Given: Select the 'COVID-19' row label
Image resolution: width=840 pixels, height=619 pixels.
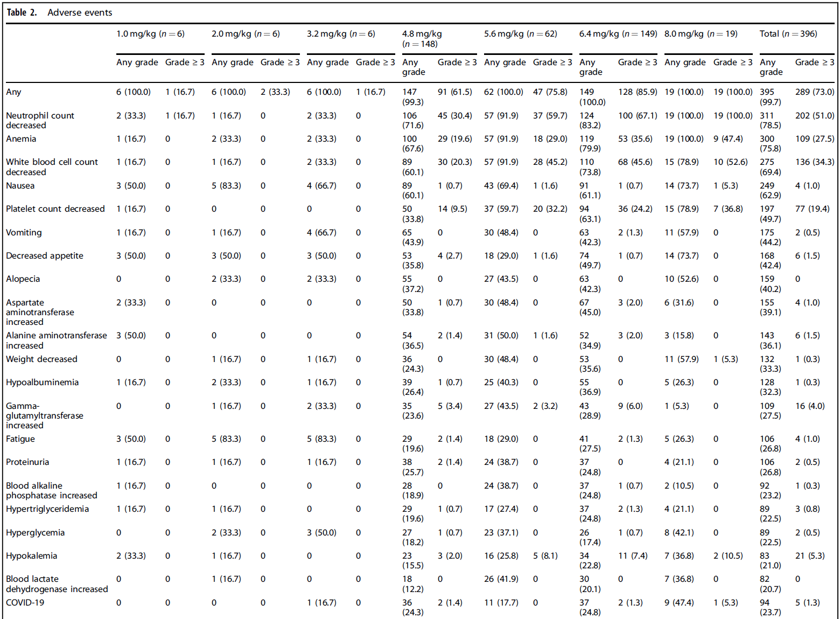Looking at the screenshot, I should (25, 603).
